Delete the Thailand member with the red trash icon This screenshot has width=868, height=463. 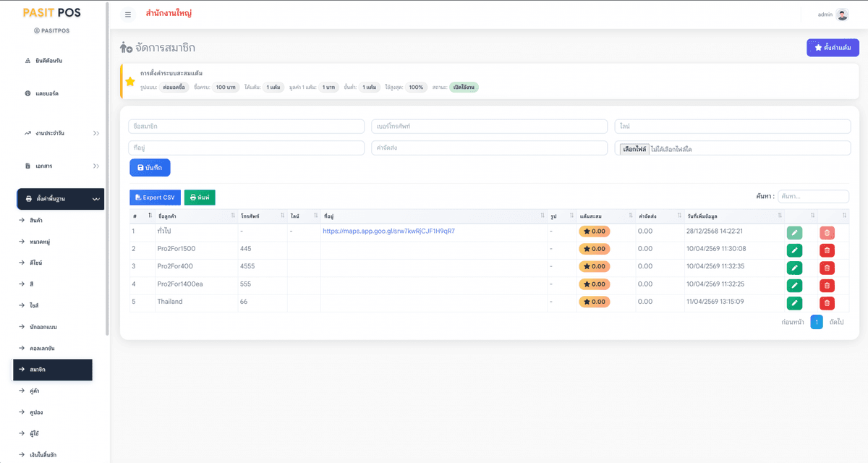(827, 303)
